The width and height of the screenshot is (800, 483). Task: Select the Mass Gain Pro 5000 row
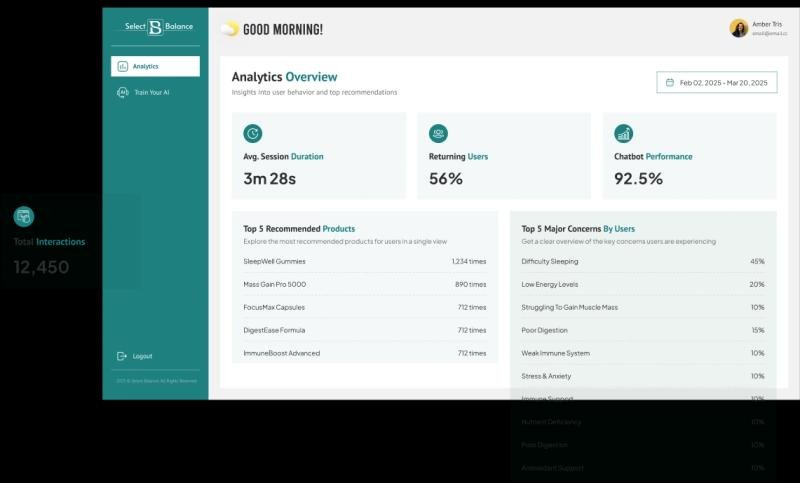pos(364,285)
